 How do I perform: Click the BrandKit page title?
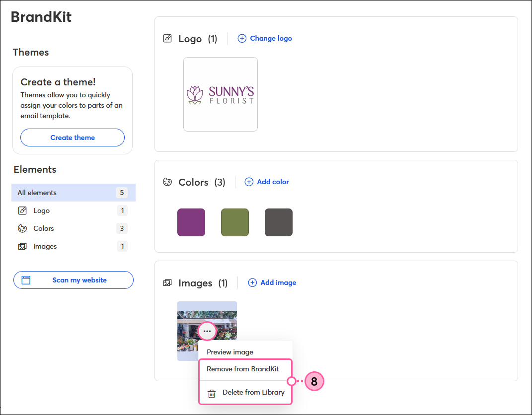[x=41, y=16]
